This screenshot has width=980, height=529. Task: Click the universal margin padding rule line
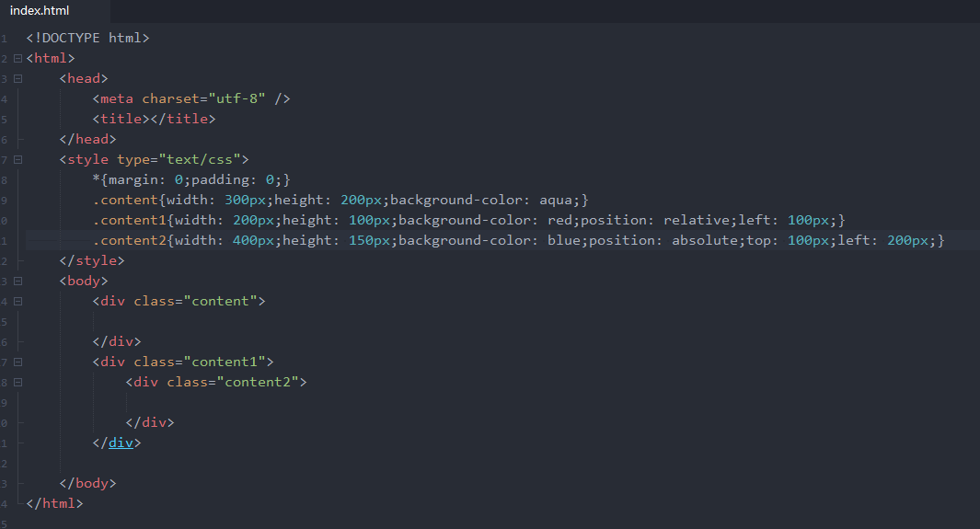(191, 180)
